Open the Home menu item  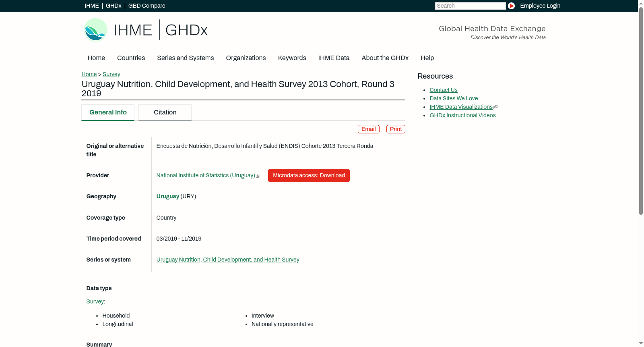[96, 58]
